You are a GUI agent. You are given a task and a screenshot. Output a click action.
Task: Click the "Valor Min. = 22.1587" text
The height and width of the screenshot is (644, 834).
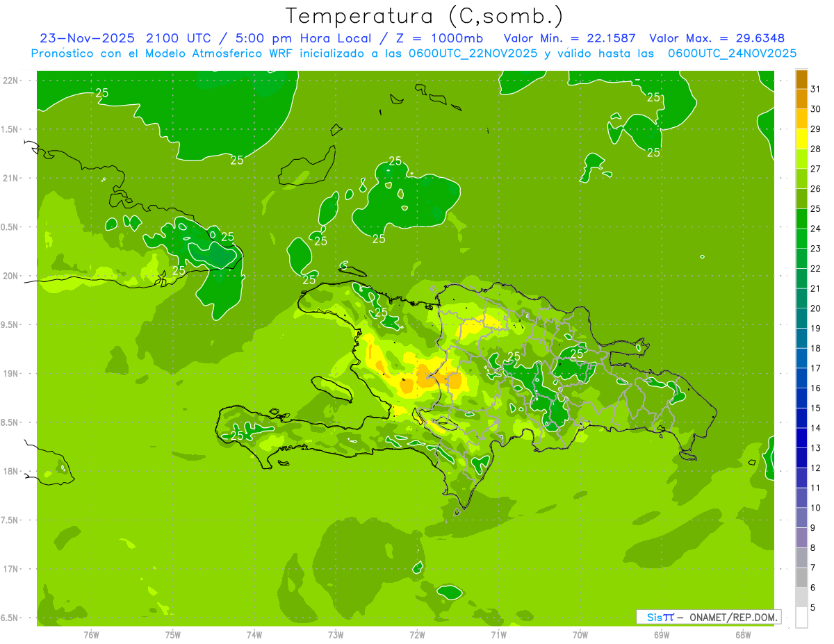click(569, 38)
